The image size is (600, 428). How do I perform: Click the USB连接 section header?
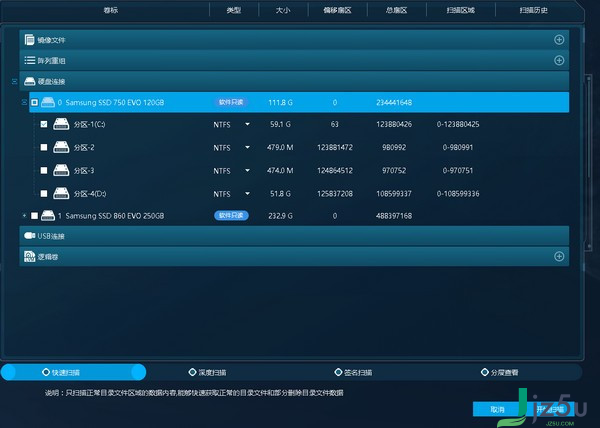(x=294, y=236)
